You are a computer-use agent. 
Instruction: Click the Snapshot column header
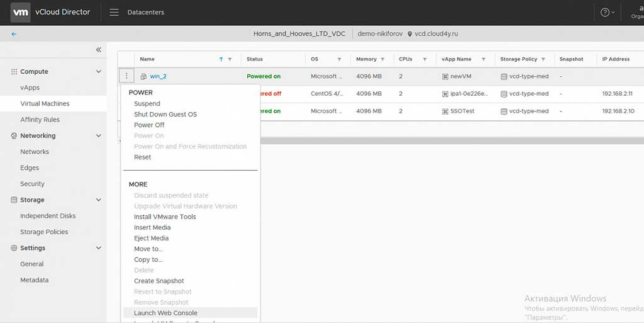pyautogui.click(x=571, y=59)
